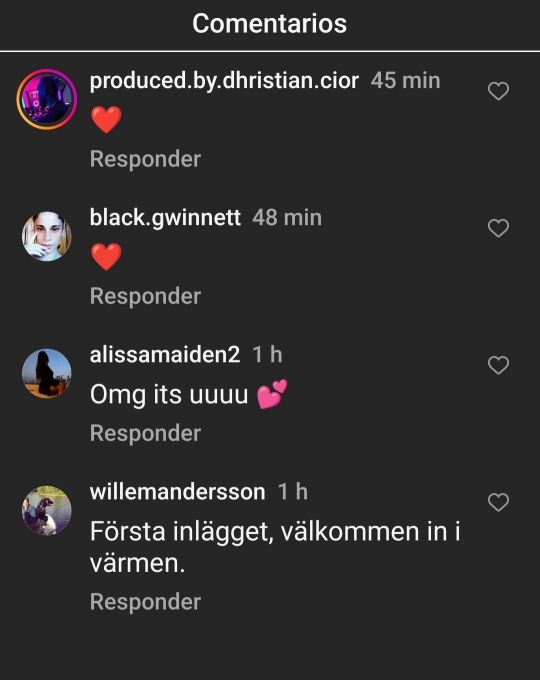Image resolution: width=540 pixels, height=680 pixels.
Task: Reply to black.gwinnett's comment via Responder
Action: pyautogui.click(x=145, y=296)
